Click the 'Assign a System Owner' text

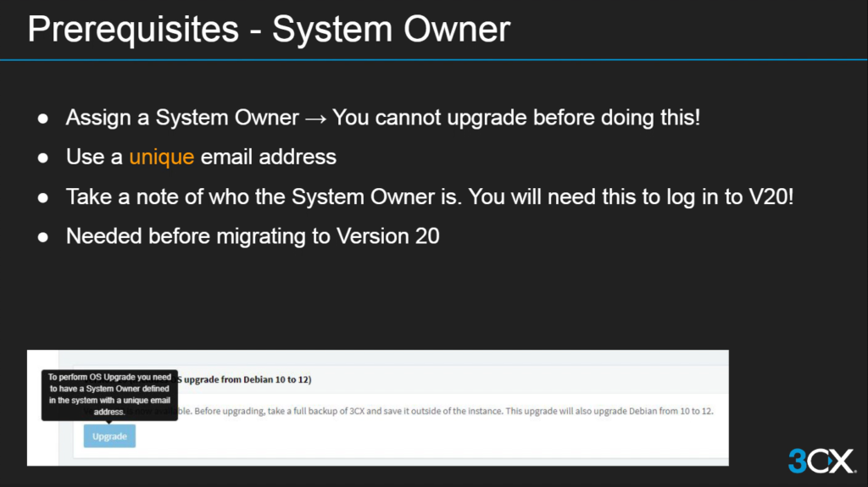coord(182,118)
